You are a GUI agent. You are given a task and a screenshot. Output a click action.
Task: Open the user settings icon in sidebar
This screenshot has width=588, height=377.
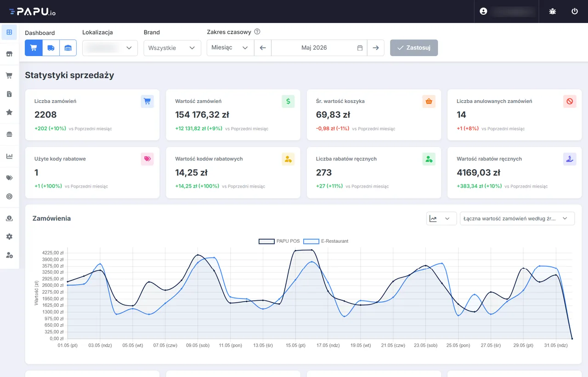point(9,255)
